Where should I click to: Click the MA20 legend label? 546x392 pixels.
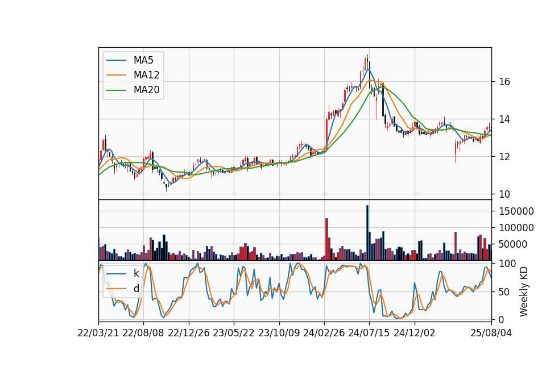(x=146, y=90)
